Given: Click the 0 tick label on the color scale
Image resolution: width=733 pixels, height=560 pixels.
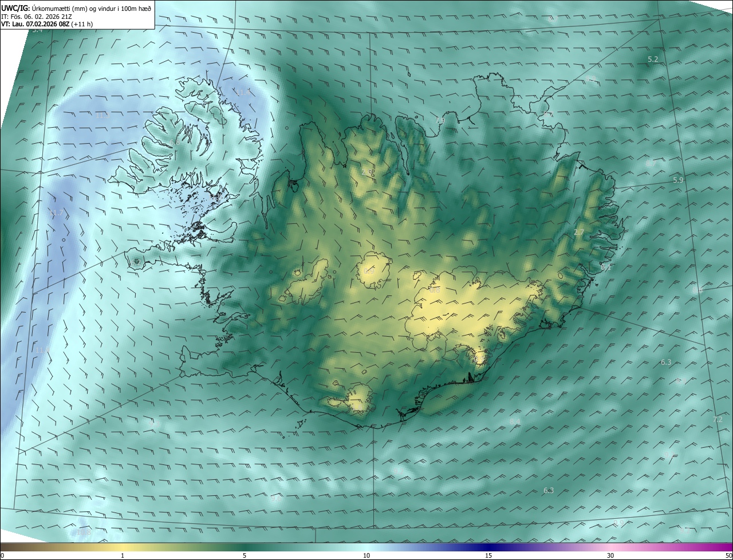Looking at the screenshot, I should click(x=2, y=556).
